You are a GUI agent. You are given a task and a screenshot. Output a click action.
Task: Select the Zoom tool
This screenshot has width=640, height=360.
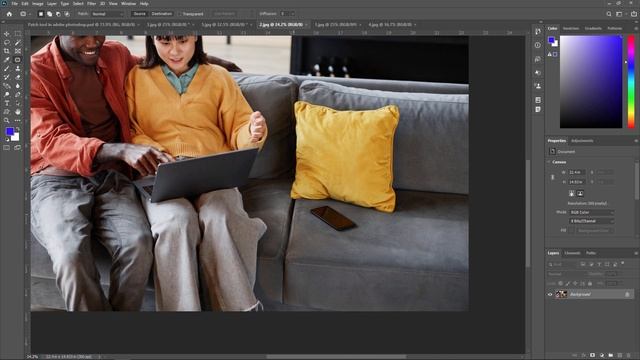click(x=7, y=120)
